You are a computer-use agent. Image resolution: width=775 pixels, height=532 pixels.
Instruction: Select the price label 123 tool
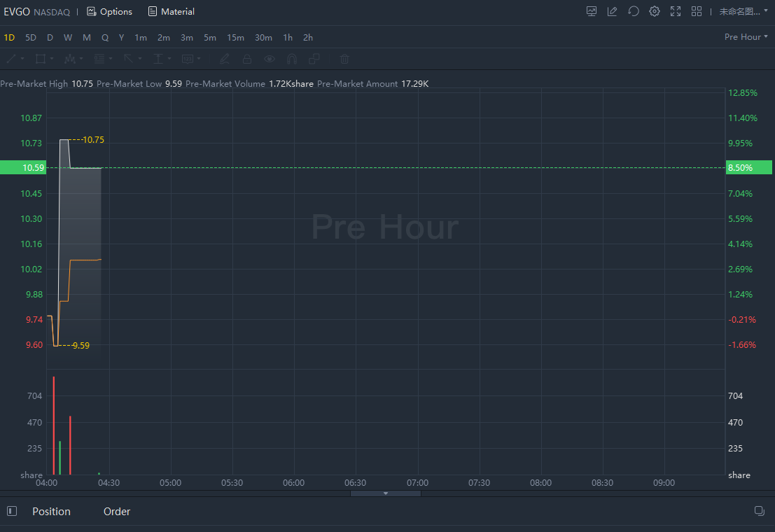pos(188,59)
